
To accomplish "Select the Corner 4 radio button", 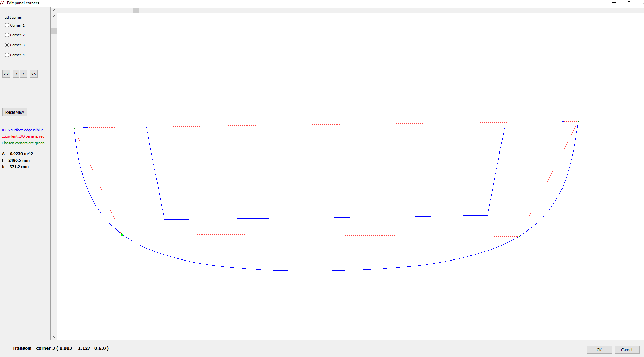I will tap(7, 55).
